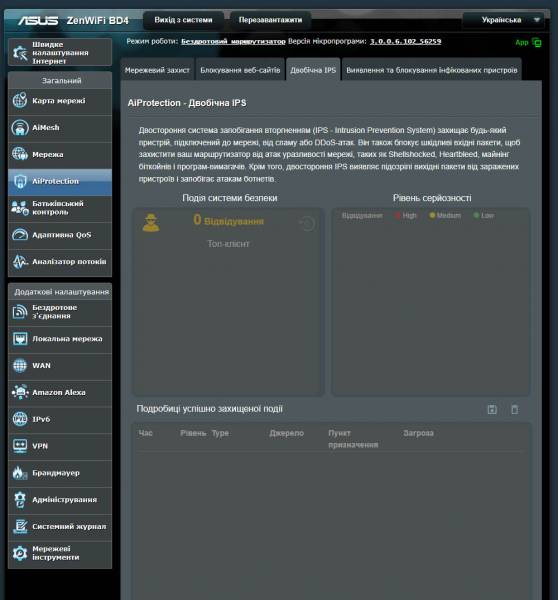Click firmware version 3.0.0.6.102_56259 link

[405, 41]
